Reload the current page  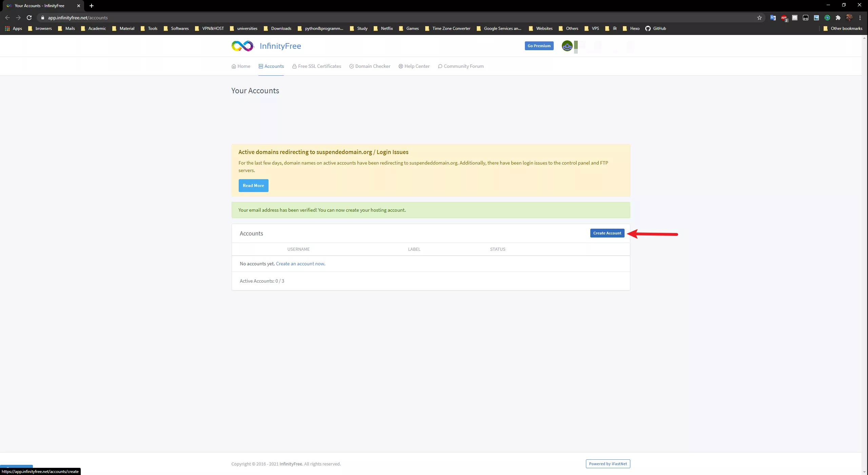(29, 18)
